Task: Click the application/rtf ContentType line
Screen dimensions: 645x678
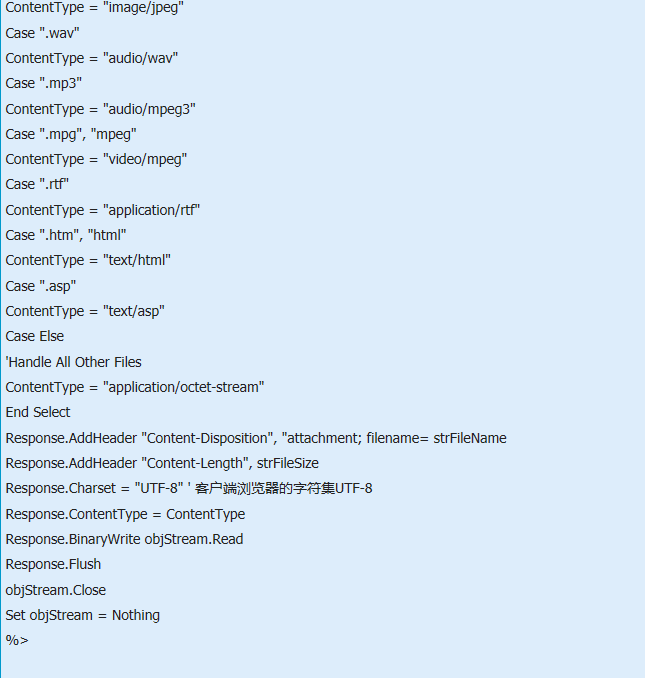Action: pyautogui.click(x=103, y=211)
